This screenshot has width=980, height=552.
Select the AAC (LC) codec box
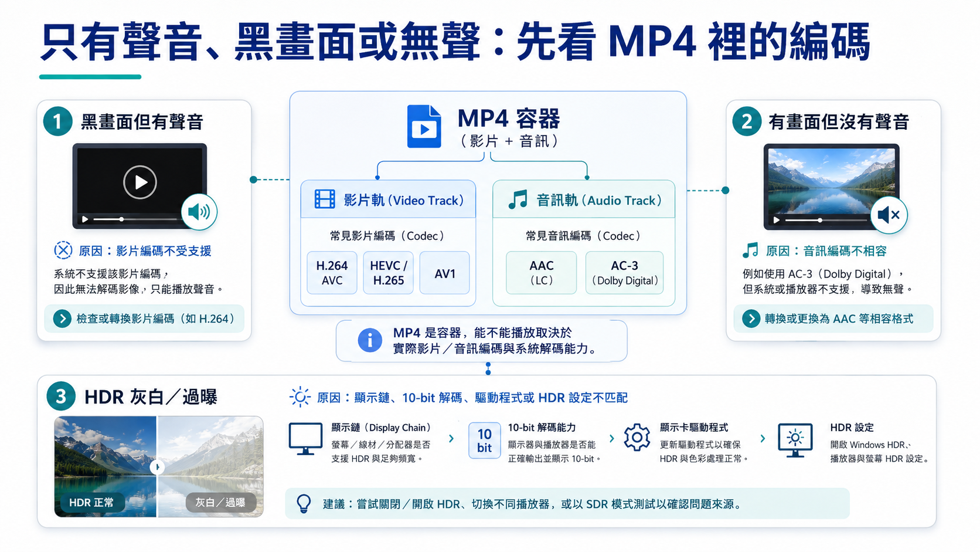point(542,273)
